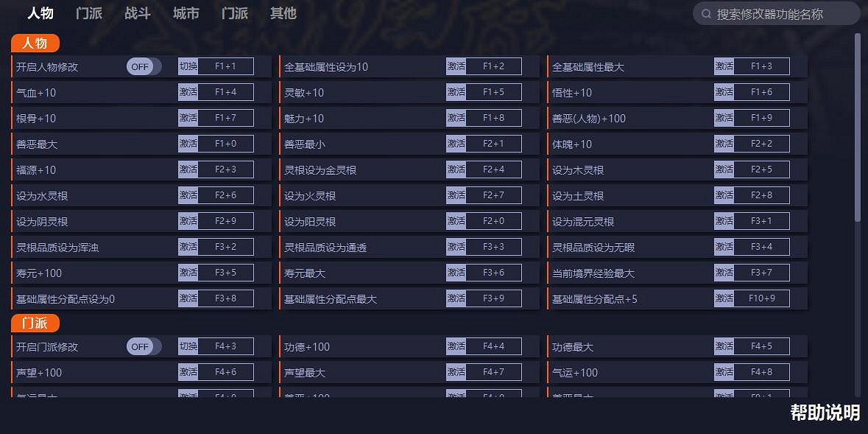The height and width of the screenshot is (434, 868).
Task: Enable the 开启人物修改 toggle switch
Action: point(142,66)
